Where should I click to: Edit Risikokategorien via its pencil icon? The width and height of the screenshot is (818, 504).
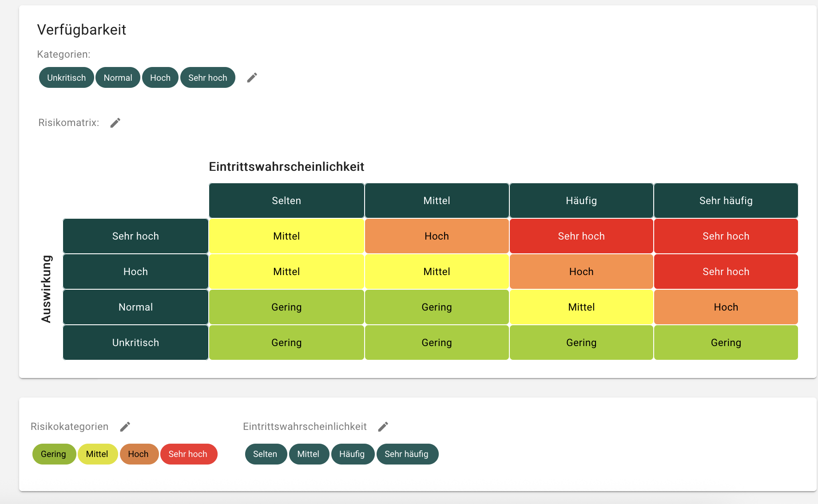coord(125,427)
